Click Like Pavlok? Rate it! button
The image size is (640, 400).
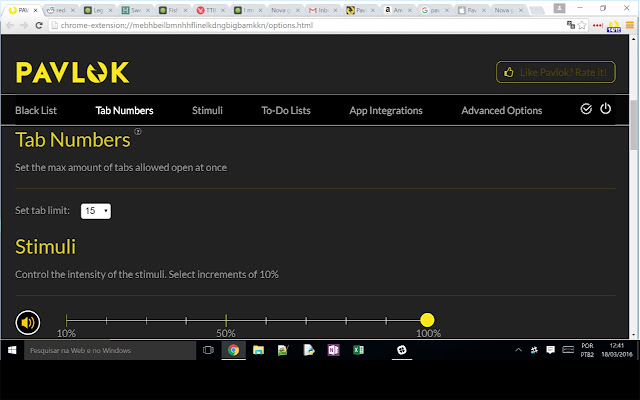click(x=556, y=72)
